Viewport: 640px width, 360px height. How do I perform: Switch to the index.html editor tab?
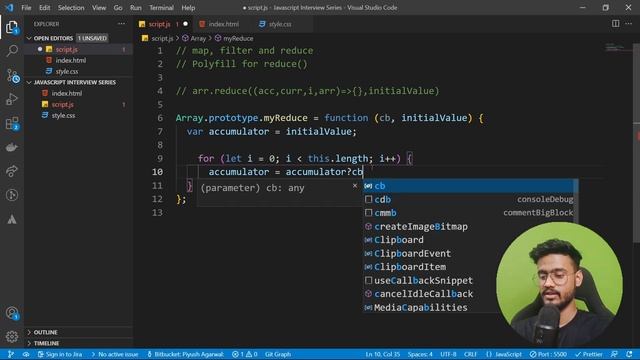click(223, 24)
